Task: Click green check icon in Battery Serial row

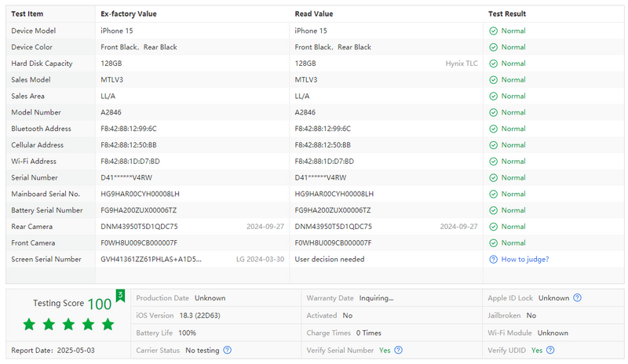Action: (x=494, y=210)
